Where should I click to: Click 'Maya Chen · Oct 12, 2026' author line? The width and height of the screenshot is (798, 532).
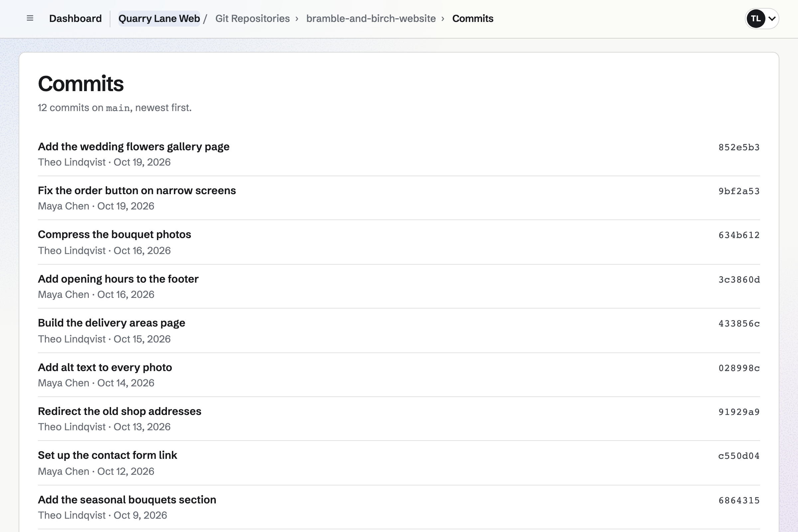click(x=96, y=471)
